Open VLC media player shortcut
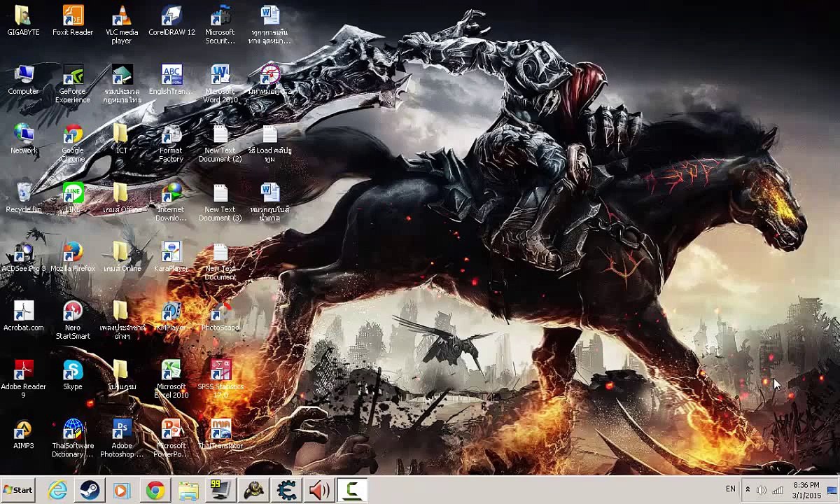The width and height of the screenshot is (840, 504). pyautogui.click(x=122, y=25)
